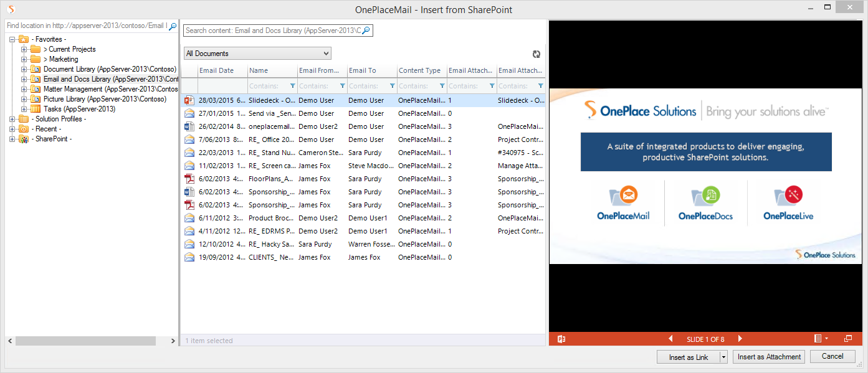Click the Search content magnifier icon
The width and height of the screenshot is (868, 373).
point(366,31)
